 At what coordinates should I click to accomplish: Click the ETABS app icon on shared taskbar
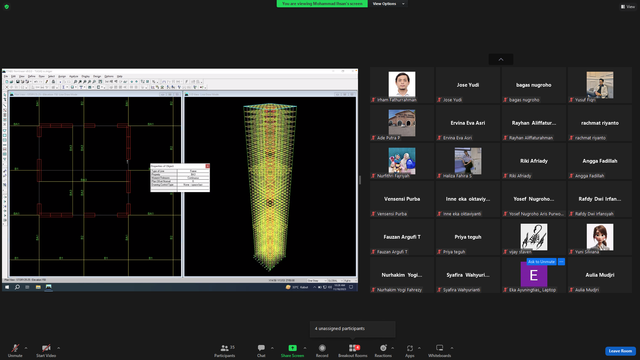coord(49,287)
